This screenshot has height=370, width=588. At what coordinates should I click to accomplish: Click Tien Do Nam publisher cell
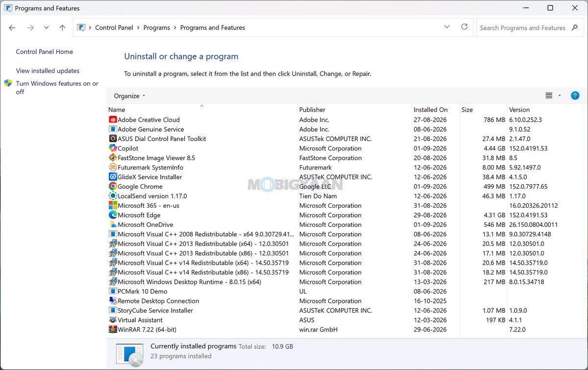coord(318,196)
